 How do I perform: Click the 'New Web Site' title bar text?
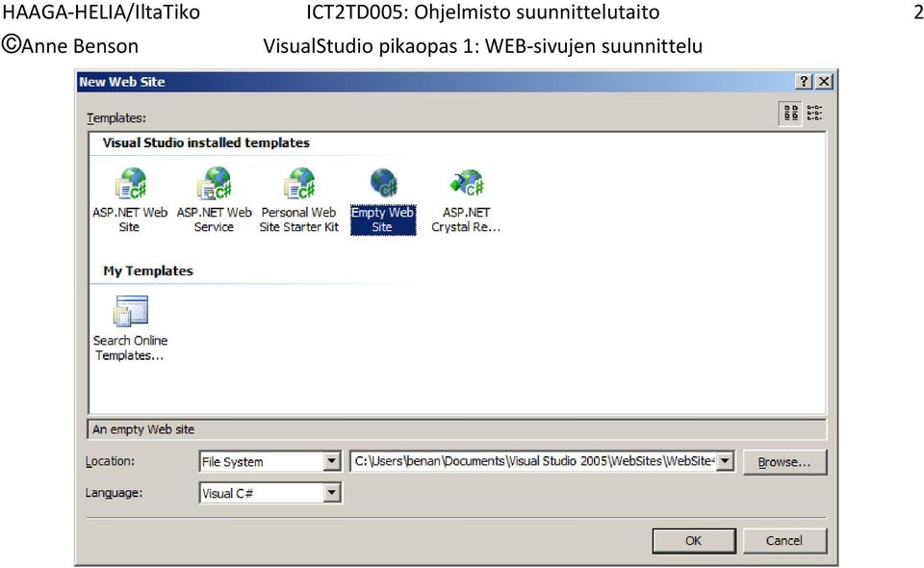click(122, 82)
